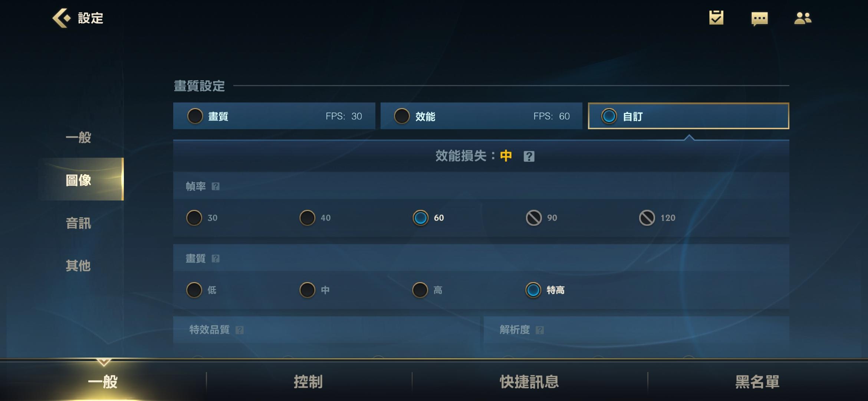
Task: Choose the 效能 FPS 60 preset
Action: (x=481, y=116)
